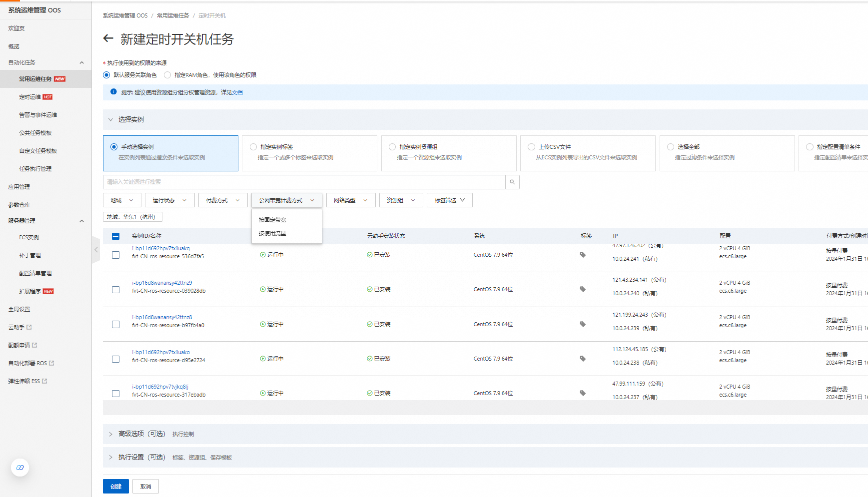Open the 付费方式 filter dropdown

click(223, 200)
